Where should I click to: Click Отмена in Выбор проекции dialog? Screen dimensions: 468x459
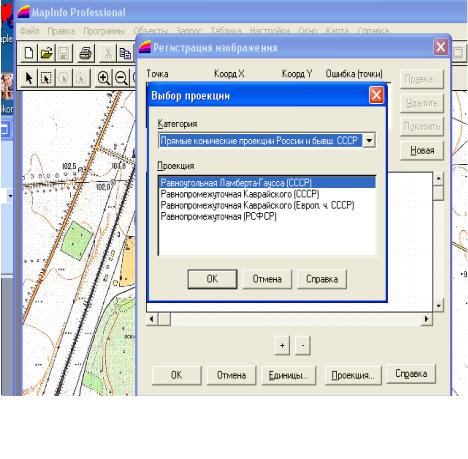pos(267,279)
